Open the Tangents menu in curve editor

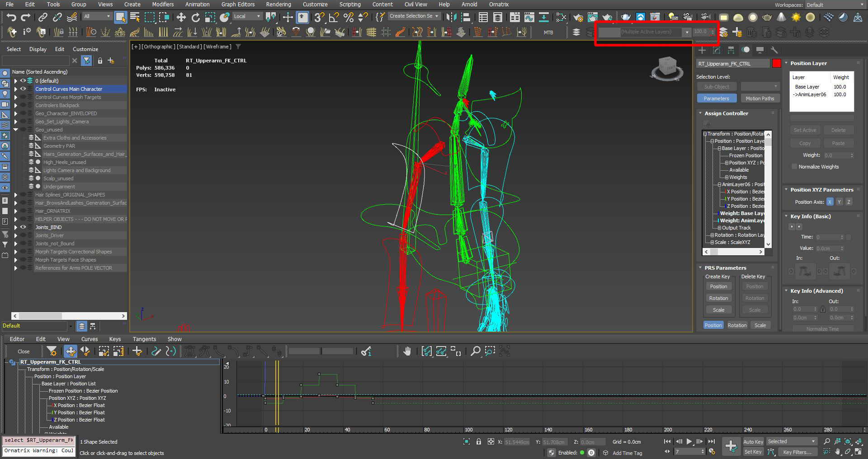(x=144, y=339)
